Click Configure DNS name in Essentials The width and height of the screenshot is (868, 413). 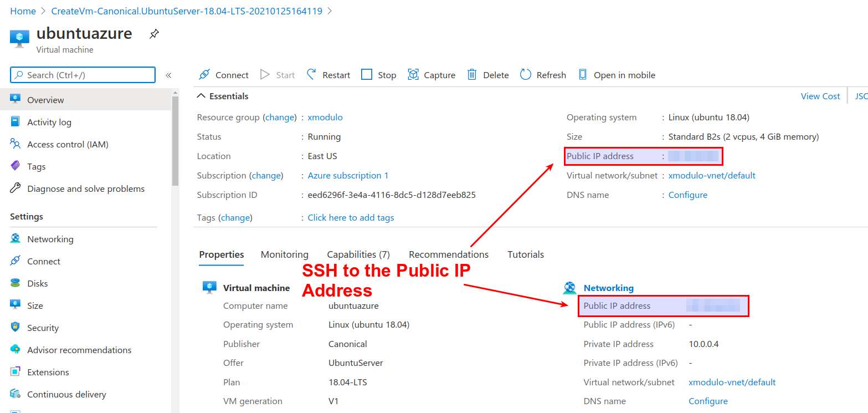[x=688, y=195]
